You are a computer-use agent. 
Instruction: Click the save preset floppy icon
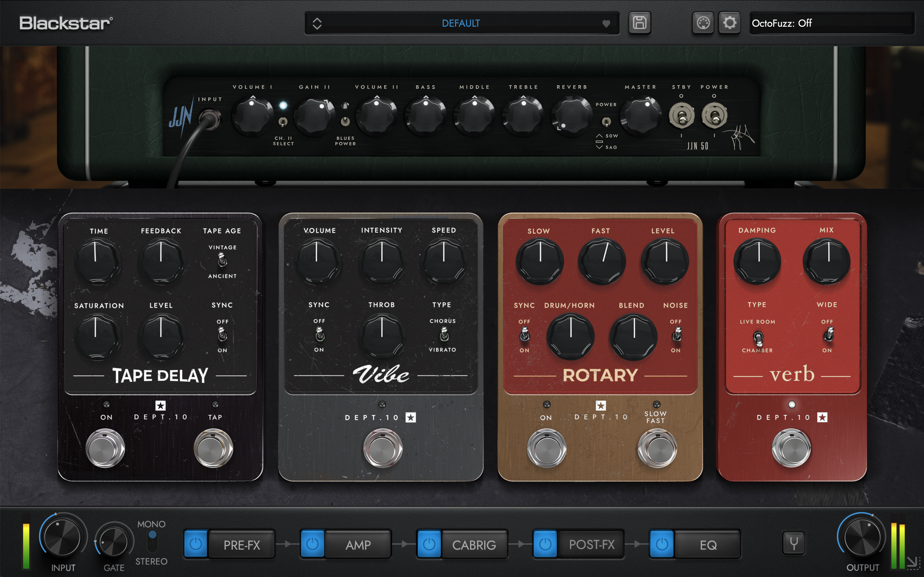[639, 23]
